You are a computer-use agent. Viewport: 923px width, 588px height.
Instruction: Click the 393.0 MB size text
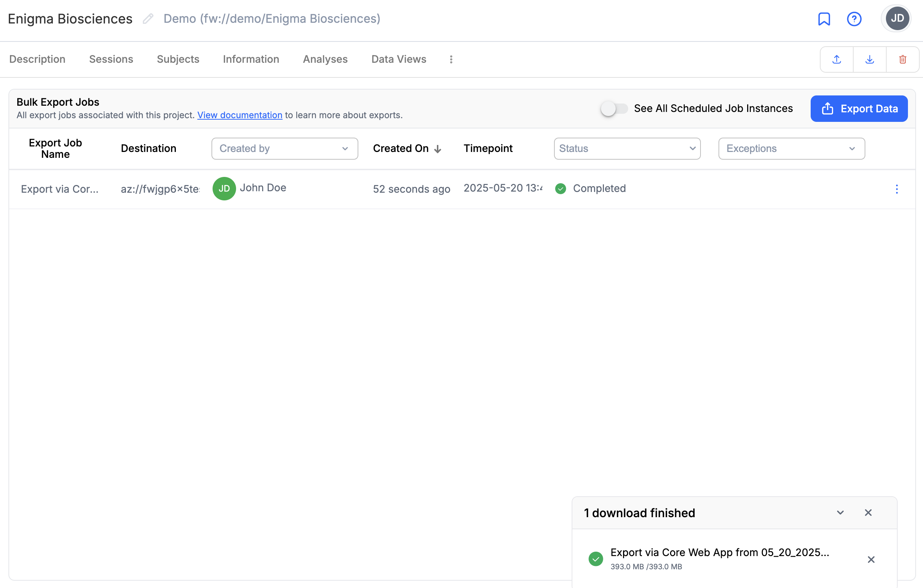pyautogui.click(x=646, y=567)
